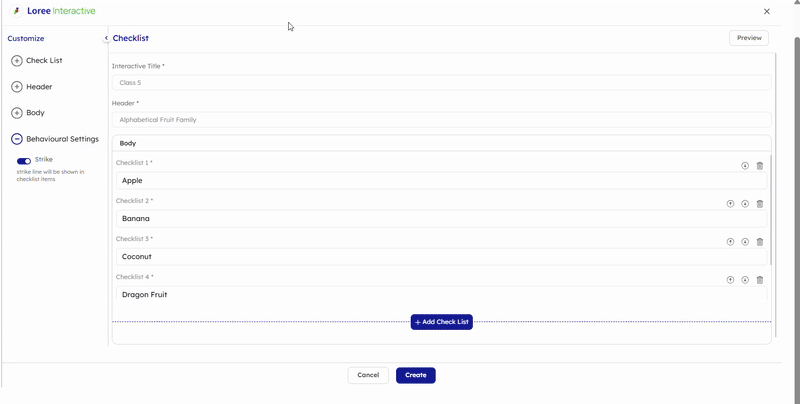Click Create to save checklist
Viewport: 800px width, 404px height.
tap(415, 375)
